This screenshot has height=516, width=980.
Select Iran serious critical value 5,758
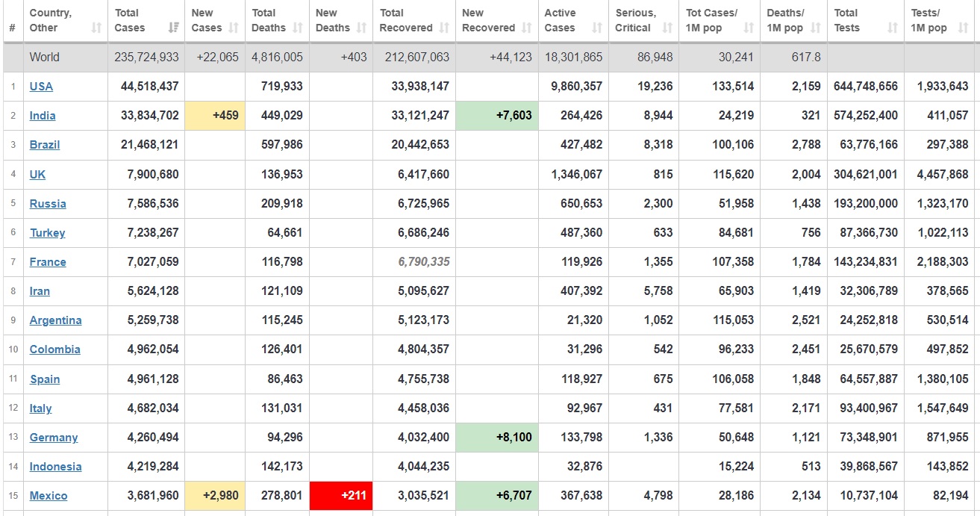coord(658,290)
